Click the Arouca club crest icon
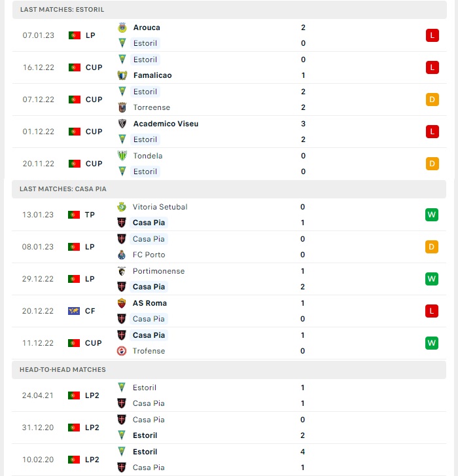Image resolution: width=458 pixels, height=476 pixels. [x=122, y=27]
